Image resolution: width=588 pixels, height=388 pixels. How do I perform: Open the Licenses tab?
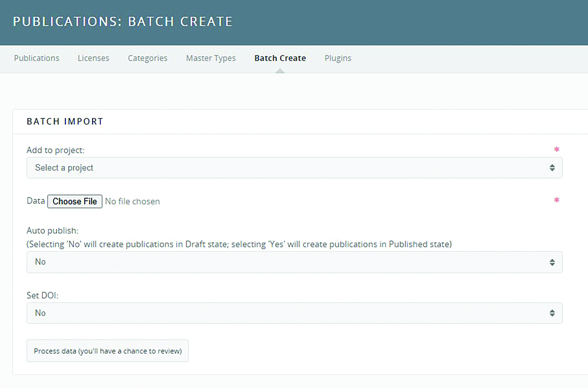click(93, 58)
